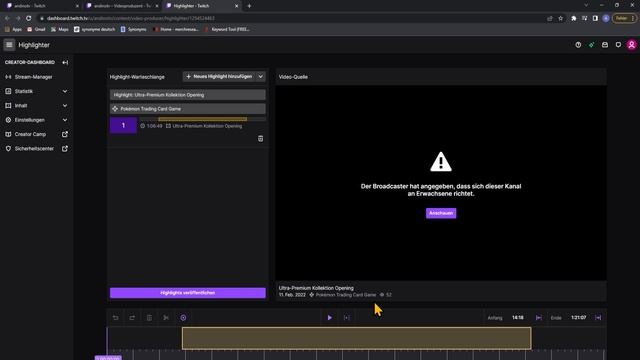Edit the Ende time value 1:21:07
The height and width of the screenshot is (360, 640).
point(578,318)
